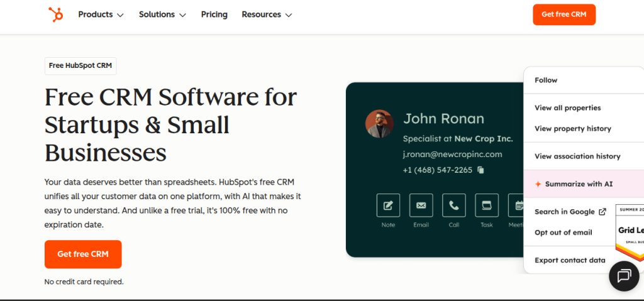Screen dimensions: 644x301
Task: Click the Call phone icon
Action: click(454, 205)
